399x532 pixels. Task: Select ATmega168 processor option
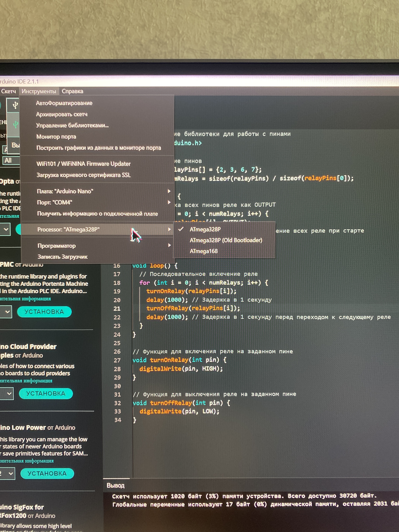coord(204,251)
